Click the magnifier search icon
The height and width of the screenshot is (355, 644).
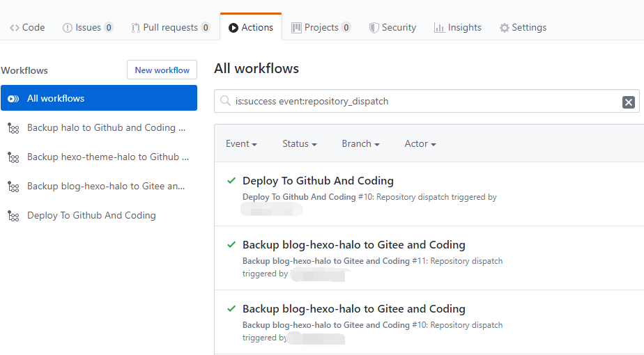point(225,100)
